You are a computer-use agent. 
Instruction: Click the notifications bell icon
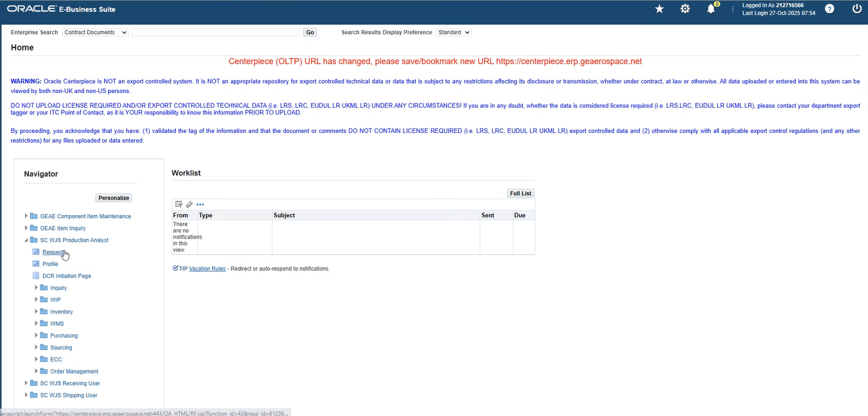[711, 9]
